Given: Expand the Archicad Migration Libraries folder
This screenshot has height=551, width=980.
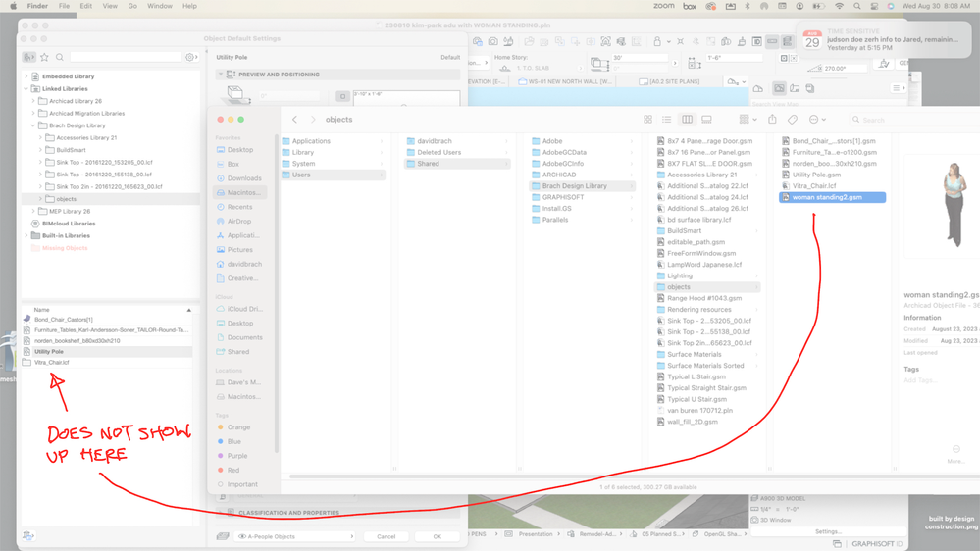Looking at the screenshot, I should tap(33, 113).
